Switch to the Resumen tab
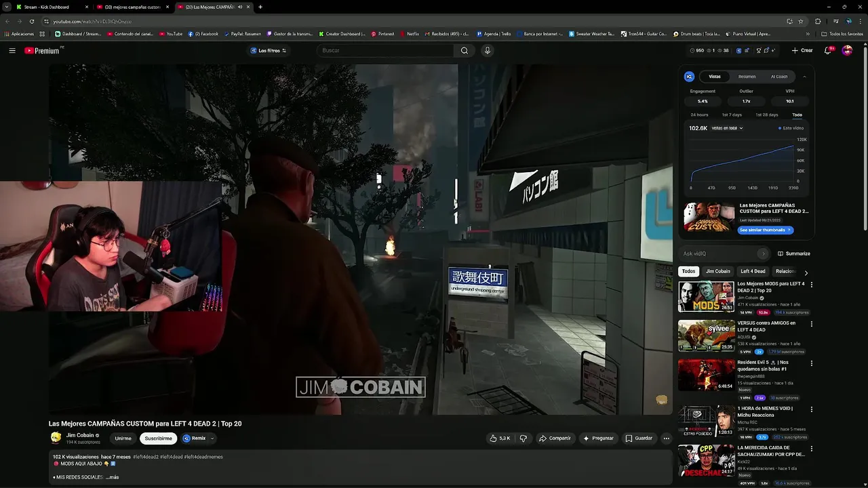868x488 pixels. (x=747, y=77)
